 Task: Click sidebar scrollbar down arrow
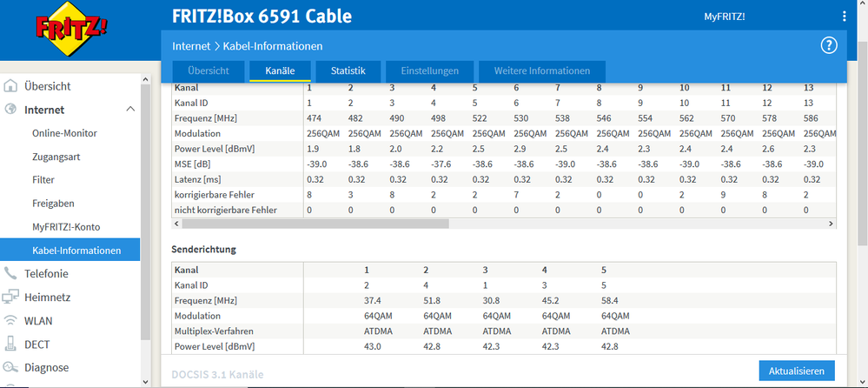(146, 381)
